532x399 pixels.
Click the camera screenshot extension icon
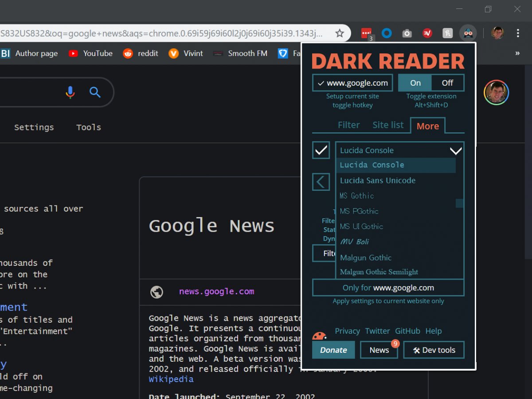click(x=407, y=33)
